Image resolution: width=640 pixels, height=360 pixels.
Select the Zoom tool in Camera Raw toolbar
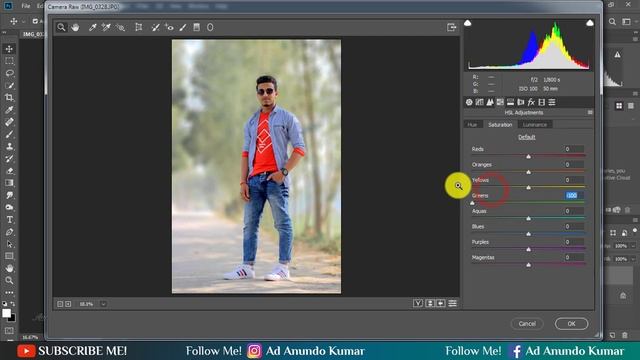[x=61, y=27]
